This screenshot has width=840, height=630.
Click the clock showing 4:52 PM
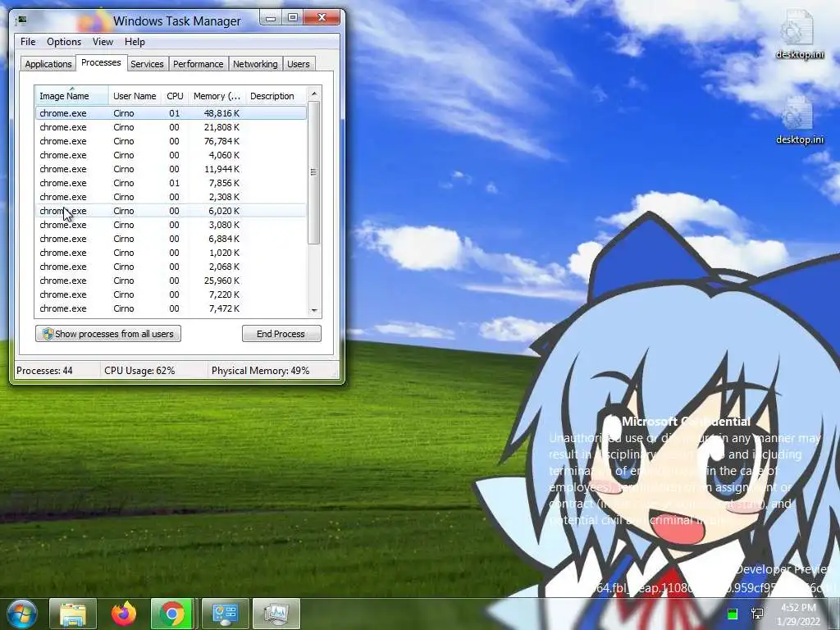coord(798,614)
